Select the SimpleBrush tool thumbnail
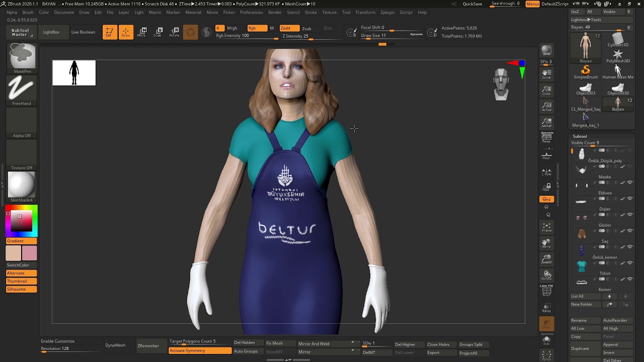 click(586, 72)
